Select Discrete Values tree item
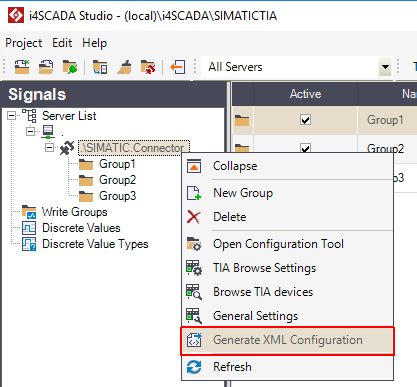Viewport: 417px width, 387px height. 81,228
